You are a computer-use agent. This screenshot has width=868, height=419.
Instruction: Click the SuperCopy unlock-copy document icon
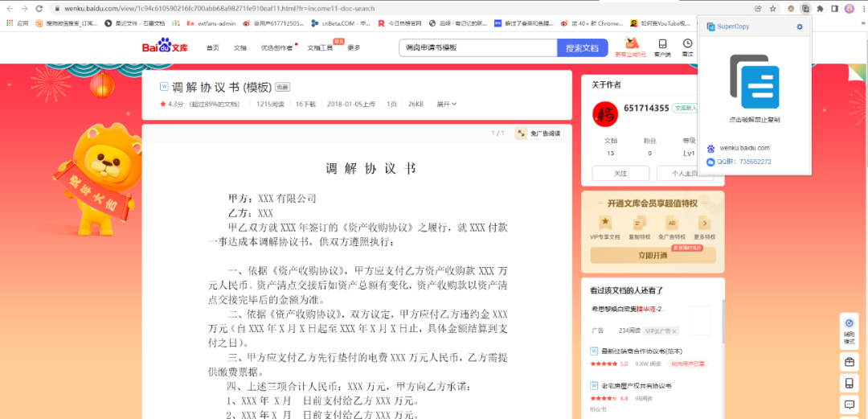pos(755,81)
